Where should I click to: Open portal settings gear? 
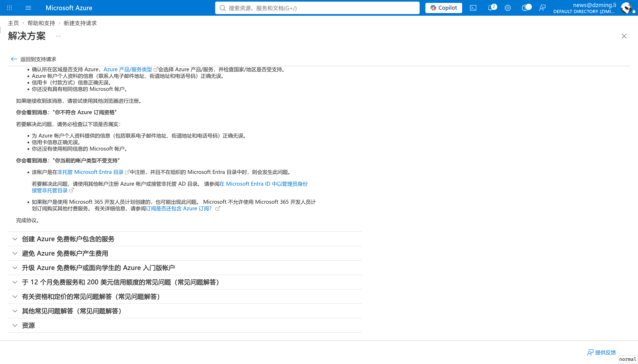tap(508, 8)
